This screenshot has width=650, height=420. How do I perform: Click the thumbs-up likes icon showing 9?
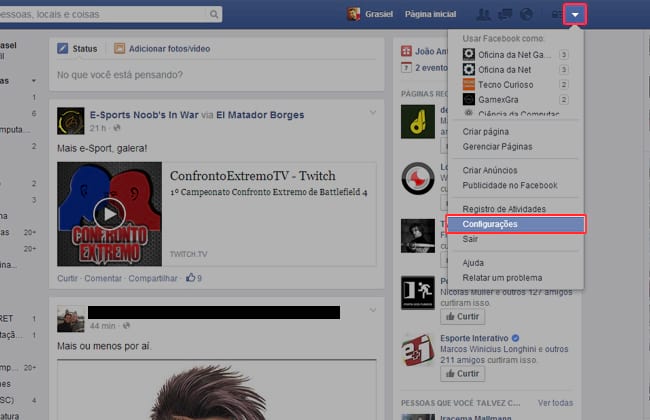190,278
